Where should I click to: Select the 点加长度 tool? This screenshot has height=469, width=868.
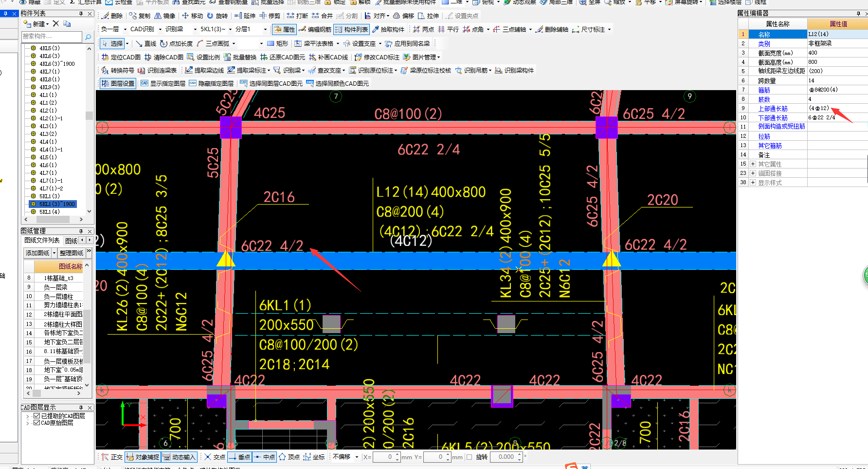click(176, 43)
